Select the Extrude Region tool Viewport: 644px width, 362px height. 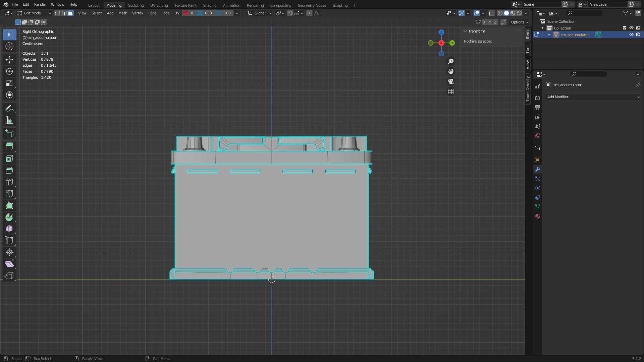click(x=9, y=146)
